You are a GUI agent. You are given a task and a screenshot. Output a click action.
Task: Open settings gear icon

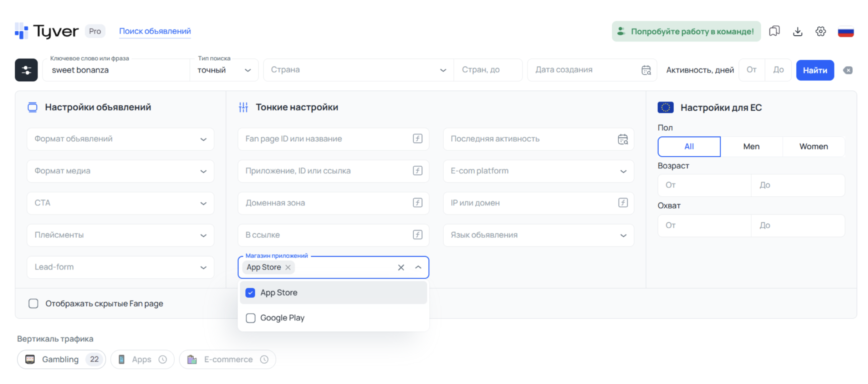[821, 31]
